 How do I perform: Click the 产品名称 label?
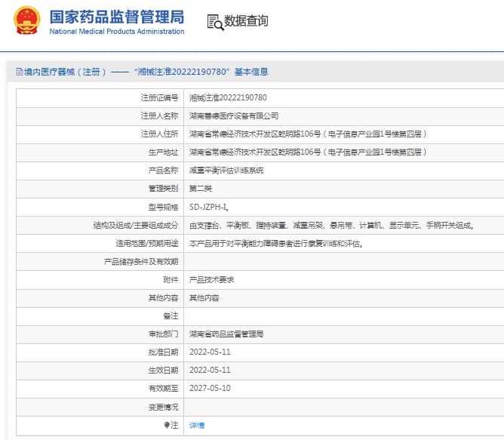tap(163, 170)
